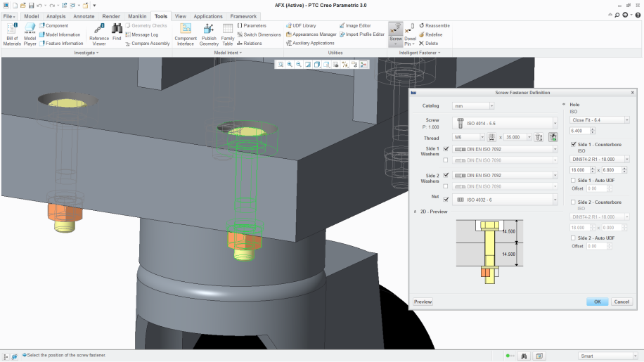The width and height of the screenshot is (644, 362).
Task: Click hole diameter 6.400 field
Action: coord(580,131)
